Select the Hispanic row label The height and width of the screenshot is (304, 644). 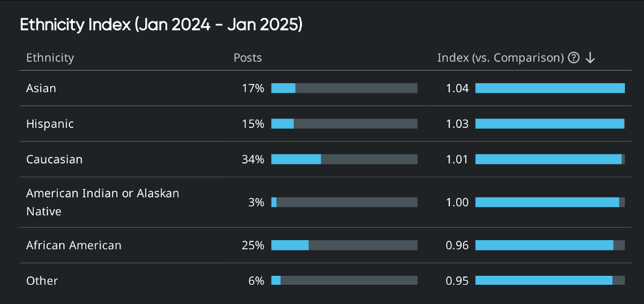[x=50, y=124]
